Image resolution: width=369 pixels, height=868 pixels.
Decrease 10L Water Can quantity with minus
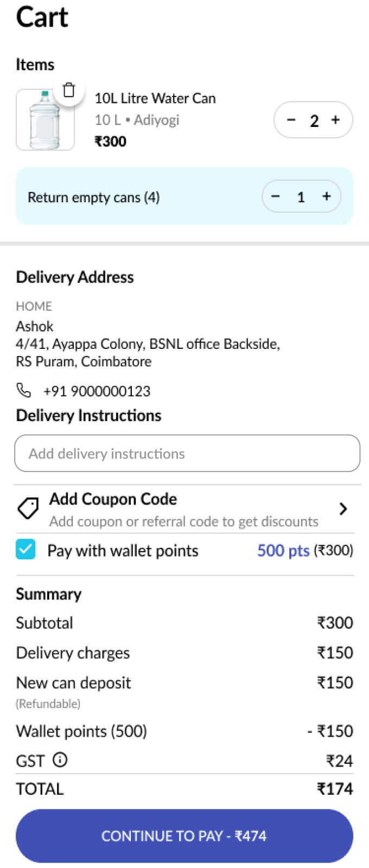tap(291, 120)
